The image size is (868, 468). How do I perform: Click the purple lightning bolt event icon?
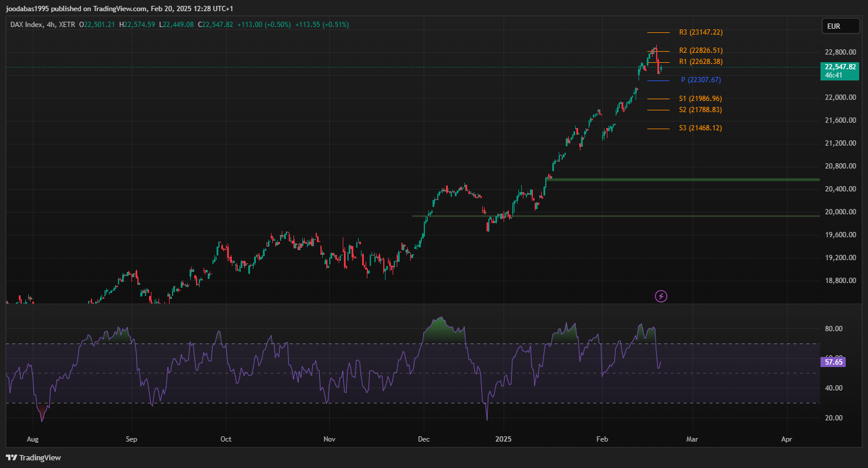pos(661,297)
